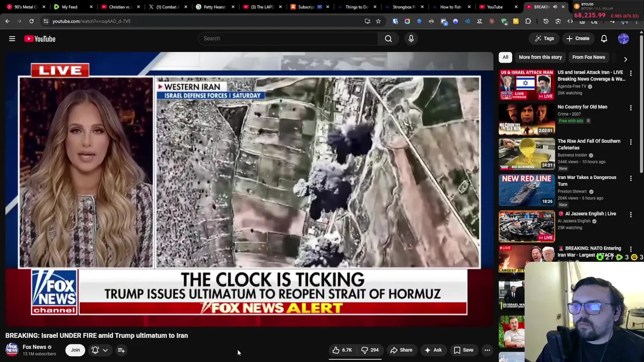Open No Country for Old Men thumbnail
The image size is (644, 362).
click(527, 119)
